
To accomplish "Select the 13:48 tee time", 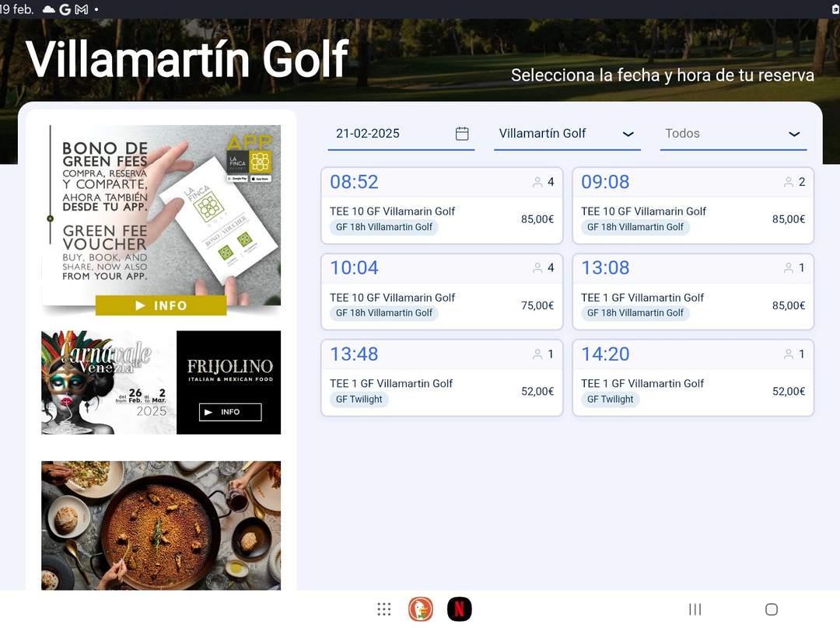I will [x=442, y=378].
